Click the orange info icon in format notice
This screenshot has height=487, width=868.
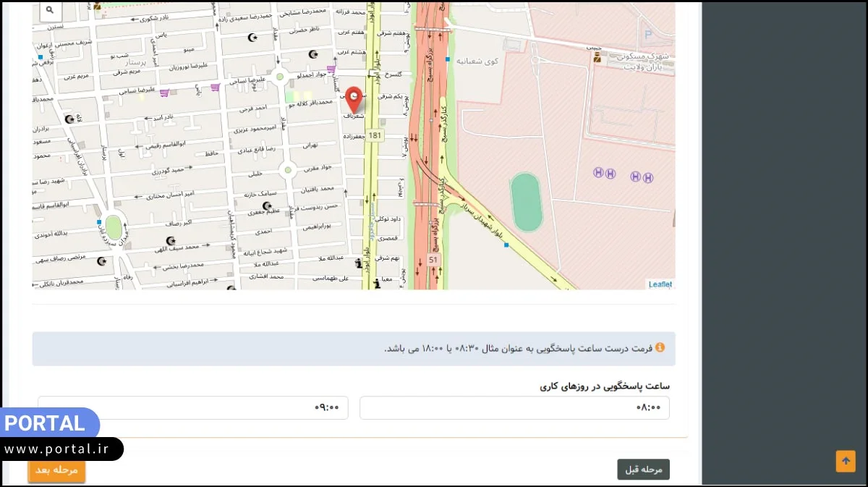[x=660, y=348]
